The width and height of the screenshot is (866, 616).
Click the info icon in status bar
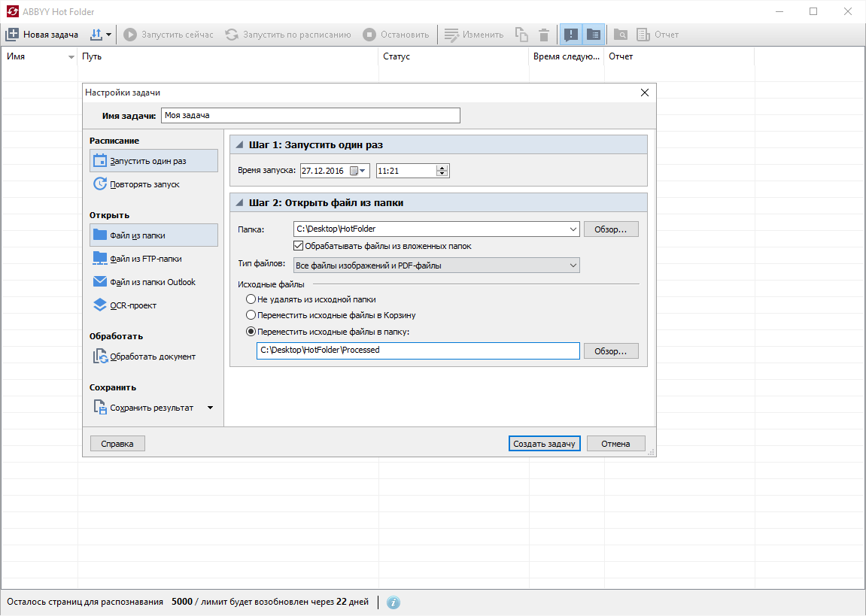393,602
